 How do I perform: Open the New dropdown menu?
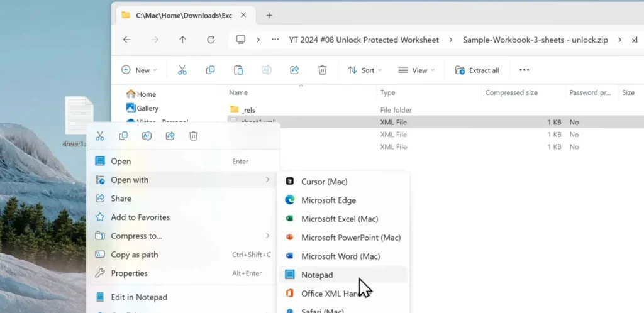[x=139, y=70]
